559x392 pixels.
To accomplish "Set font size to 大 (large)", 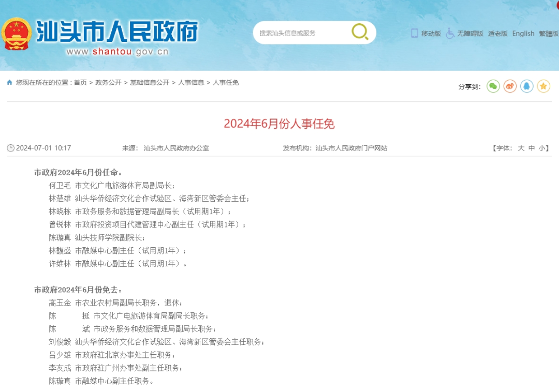I will tap(521, 148).
